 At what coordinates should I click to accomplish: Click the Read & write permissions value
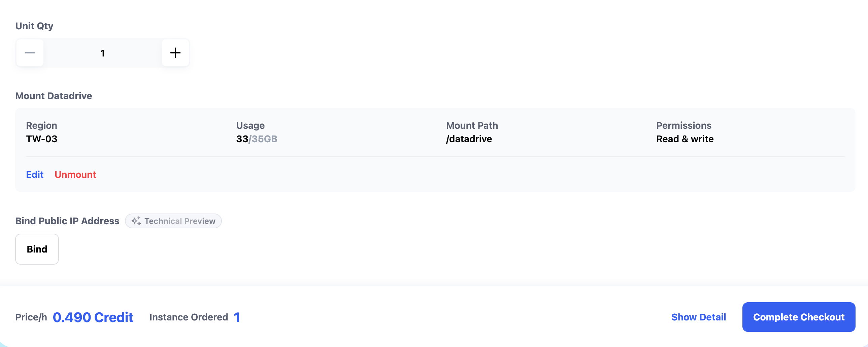click(x=685, y=139)
